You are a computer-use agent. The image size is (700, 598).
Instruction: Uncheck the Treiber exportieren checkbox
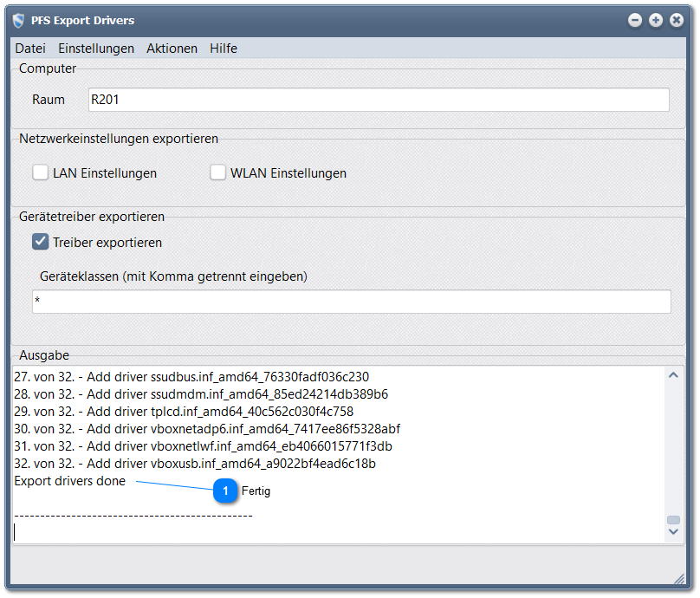41,242
